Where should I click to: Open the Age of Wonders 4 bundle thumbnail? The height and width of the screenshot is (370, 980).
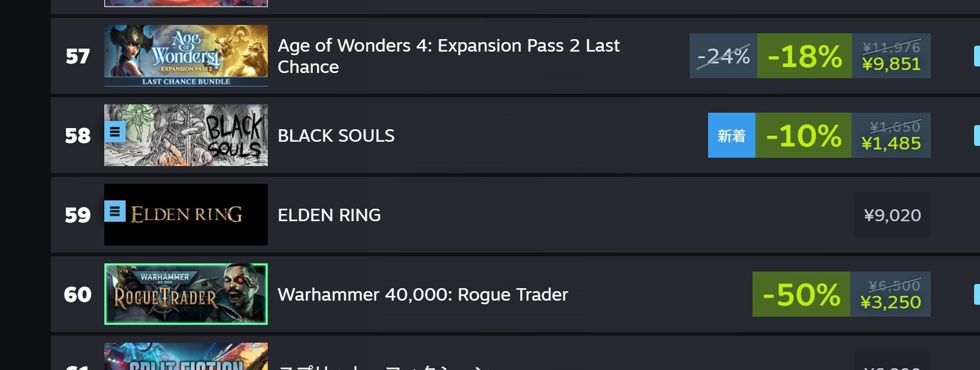185,56
